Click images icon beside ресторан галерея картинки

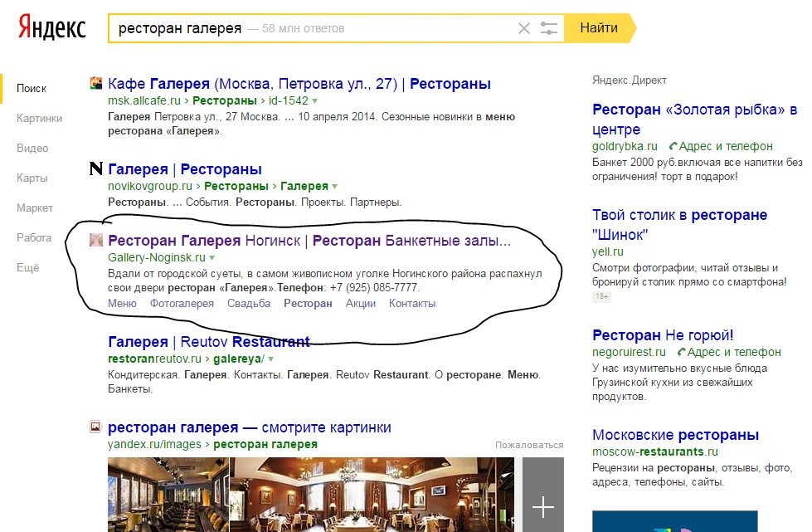[x=96, y=427]
